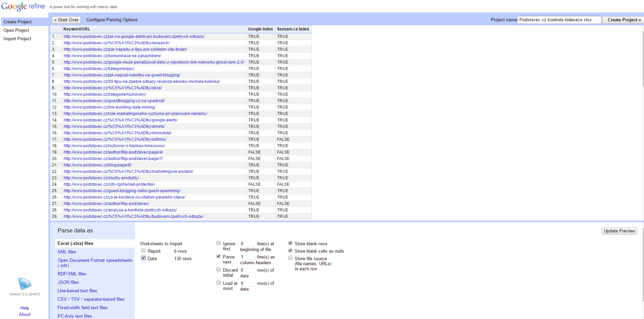Open the kategorie/rozhovory URL link
This screenshot has height=319, width=644.
tap(105, 94)
